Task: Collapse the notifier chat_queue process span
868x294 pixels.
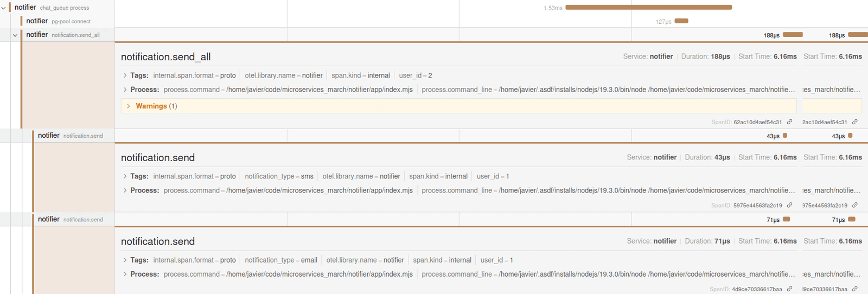Action: point(4,8)
